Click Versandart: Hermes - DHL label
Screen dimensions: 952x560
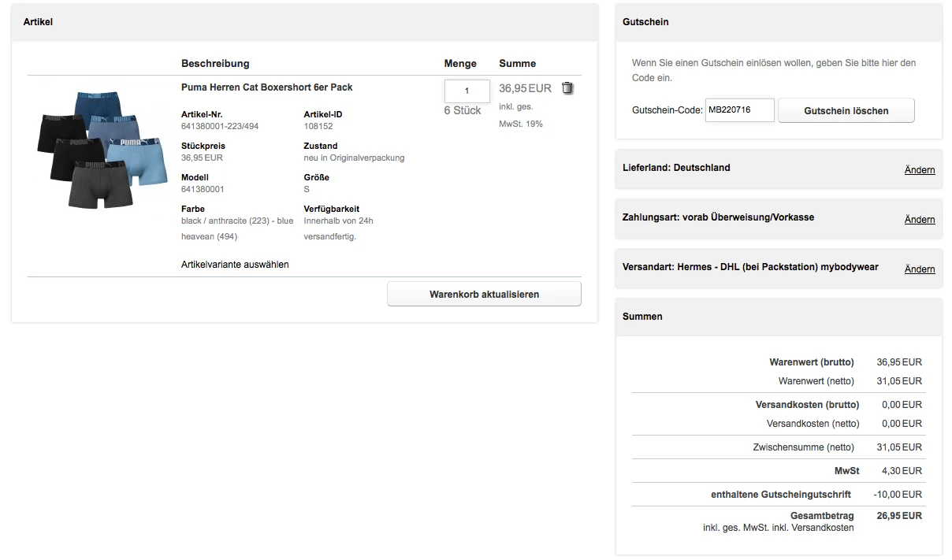tap(750, 267)
